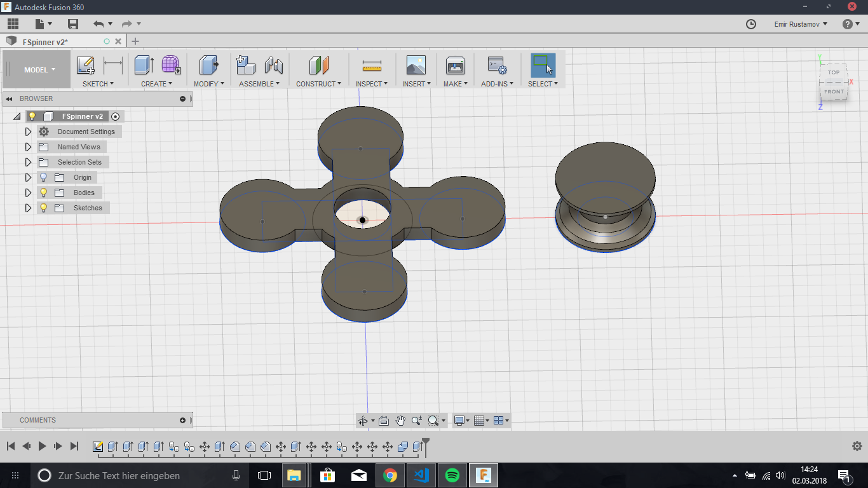Click the Press Pull modify icon
Screen dimensions: 868x488
tap(208, 65)
